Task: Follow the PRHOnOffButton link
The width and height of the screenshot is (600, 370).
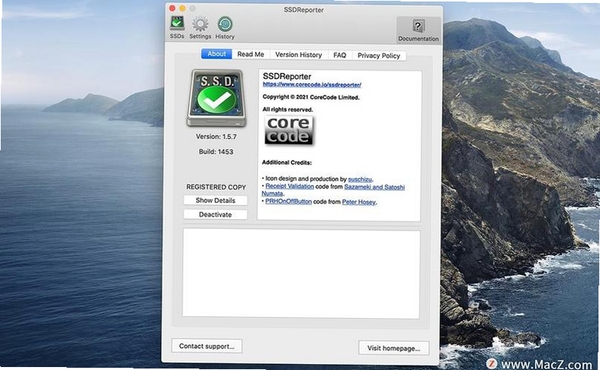Action: (x=289, y=201)
